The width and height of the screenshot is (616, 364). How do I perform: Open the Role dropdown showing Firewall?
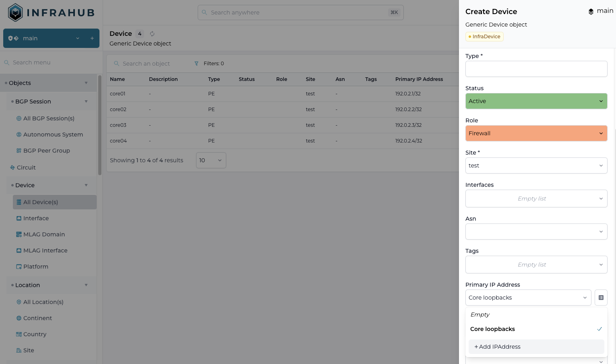tap(536, 133)
